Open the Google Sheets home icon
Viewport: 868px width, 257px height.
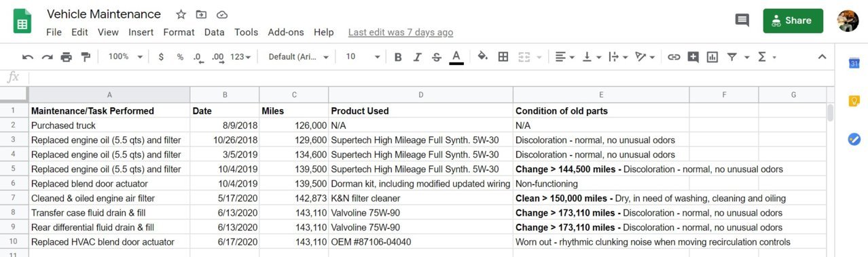tap(22, 21)
